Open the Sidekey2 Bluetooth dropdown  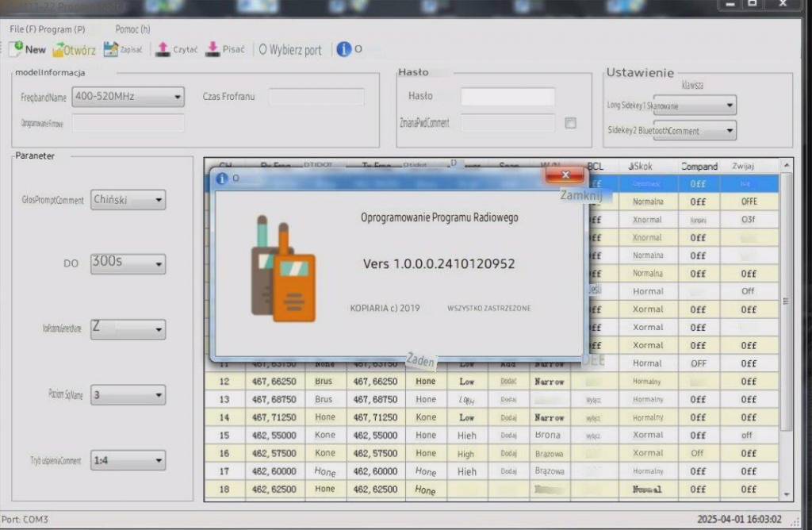(695, 131)
